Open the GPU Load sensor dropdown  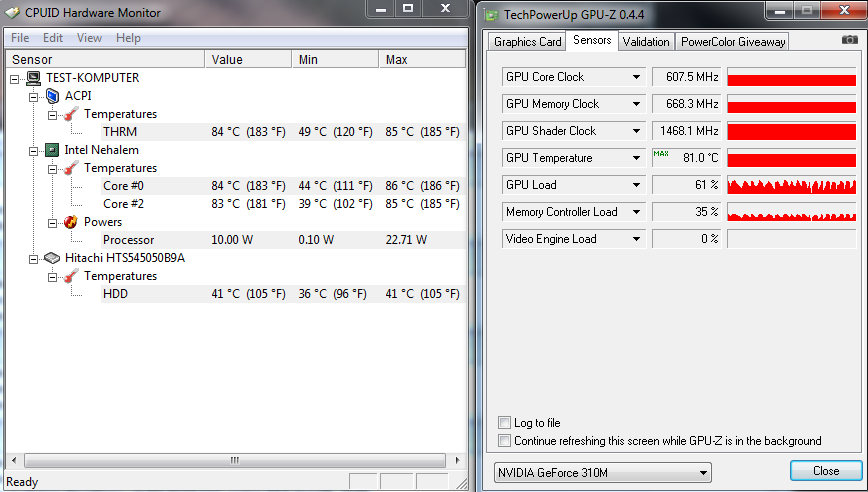pyautogui.click(x=637, y=185)
